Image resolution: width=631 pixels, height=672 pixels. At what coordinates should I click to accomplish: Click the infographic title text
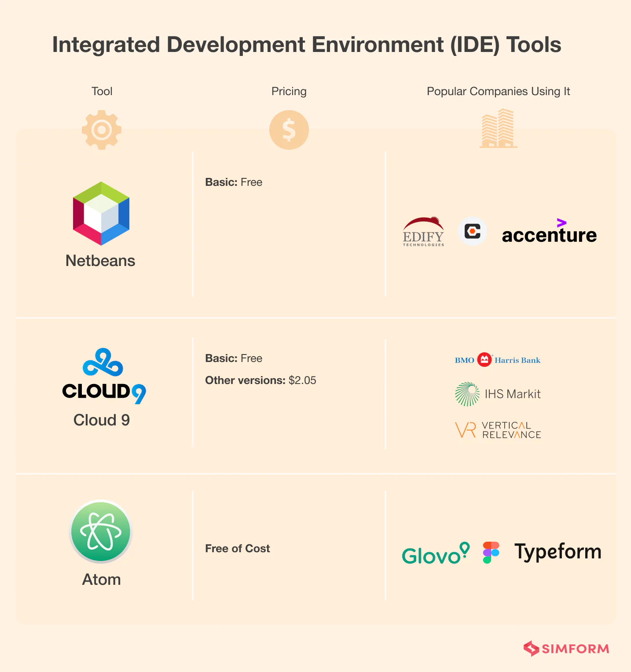click(307, 44)
